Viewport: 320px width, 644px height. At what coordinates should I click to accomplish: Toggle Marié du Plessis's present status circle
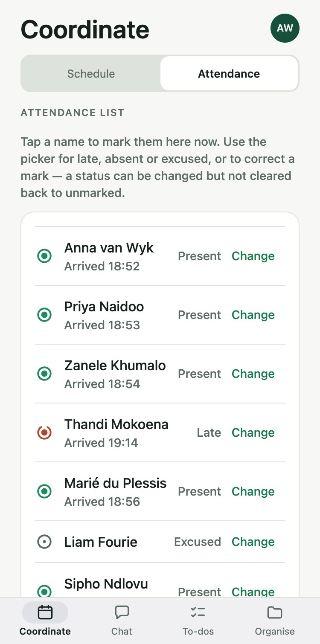[x=44, y=492]
